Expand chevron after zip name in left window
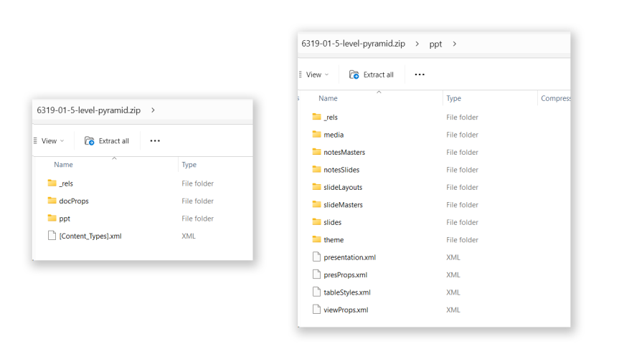Viewport: 624px width, 364px height. click(x=153, y=110)
